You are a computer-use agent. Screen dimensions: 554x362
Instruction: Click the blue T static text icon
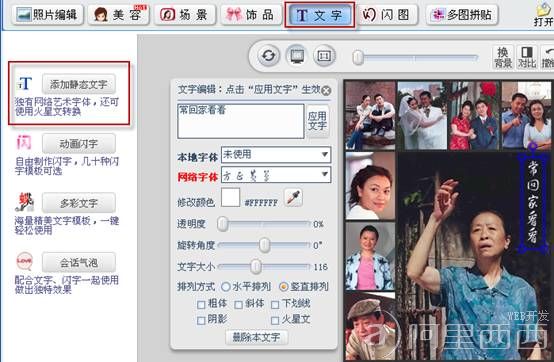pos(25,84)
